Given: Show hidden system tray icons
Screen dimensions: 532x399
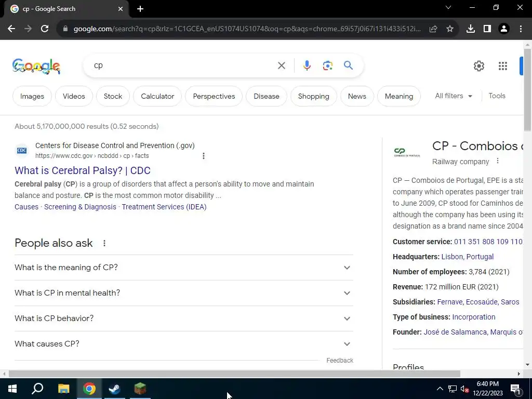Looking at the screenshot, I should (440, 389).
